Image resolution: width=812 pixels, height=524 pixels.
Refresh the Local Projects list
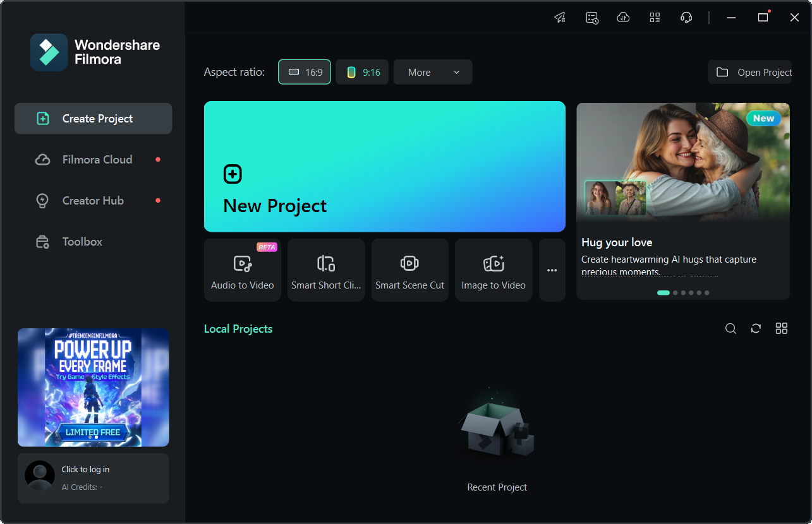(x=756, y=328)
